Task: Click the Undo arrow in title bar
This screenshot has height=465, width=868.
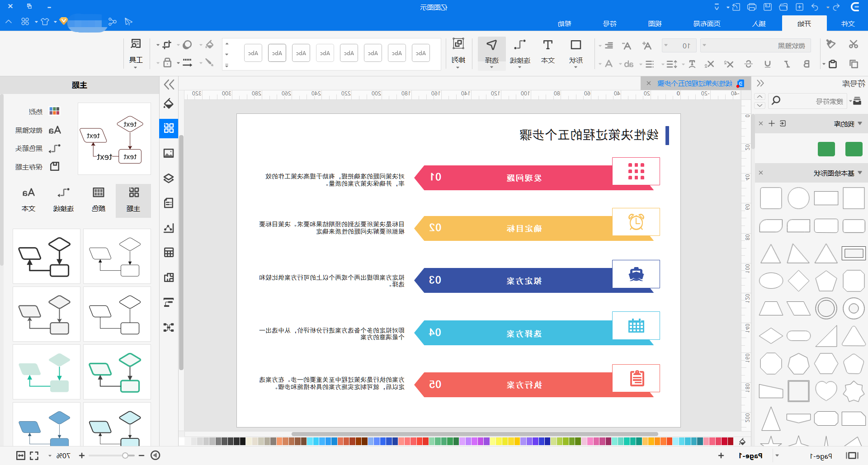Action: pyautogui.click(x=815, y=7)
